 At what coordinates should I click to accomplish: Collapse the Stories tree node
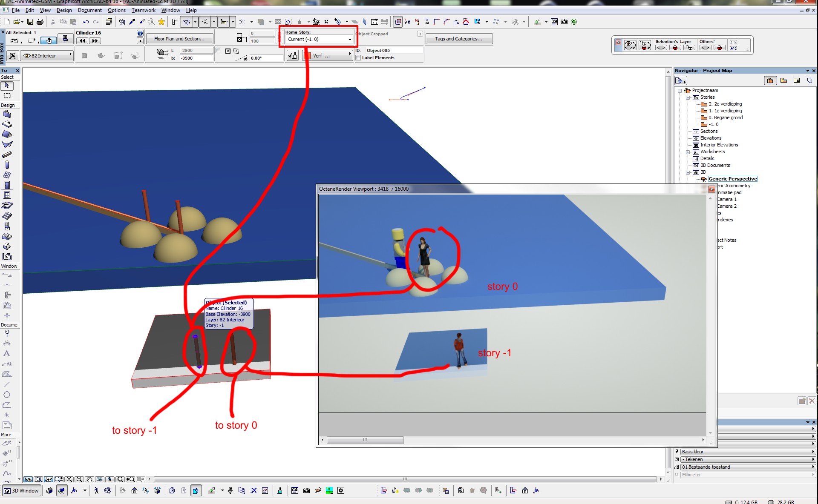[x=688, y=97]
